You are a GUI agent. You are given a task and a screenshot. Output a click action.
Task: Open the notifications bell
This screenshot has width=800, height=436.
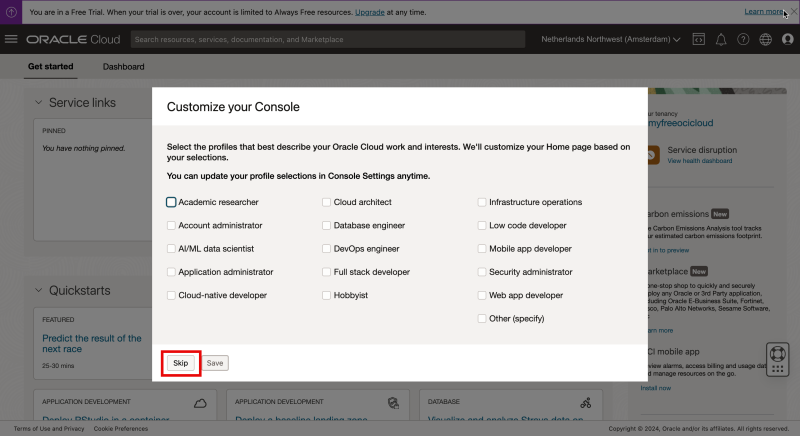721,39
